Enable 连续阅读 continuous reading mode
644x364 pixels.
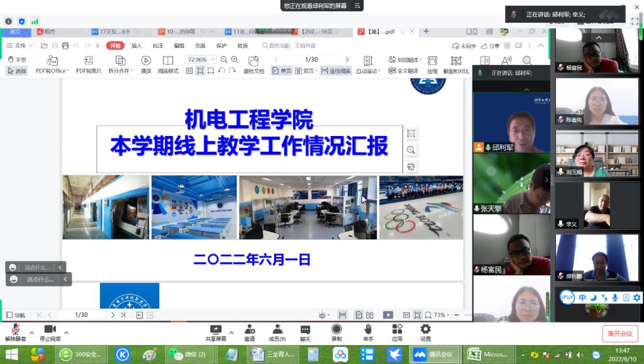point(336,71)
